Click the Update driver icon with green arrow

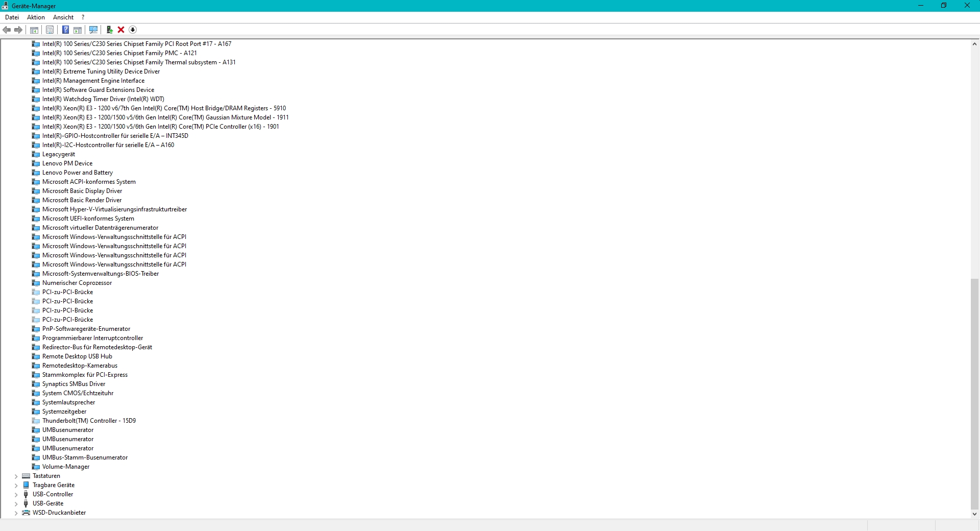coord(109,30)
